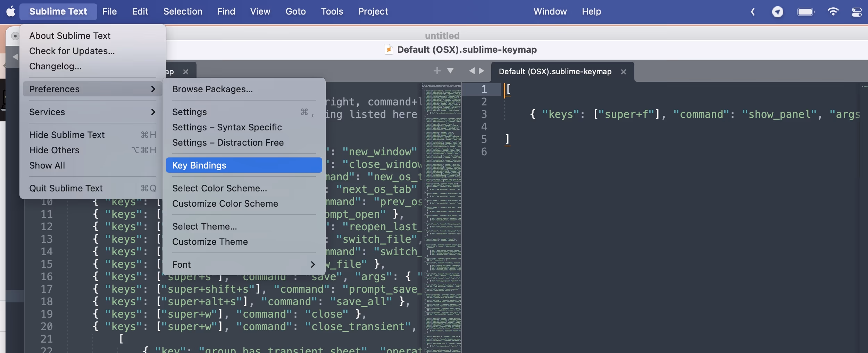This screenshot has height=353, width=868.
Task: Click the "super+f" key text
Action: [626, 114]
